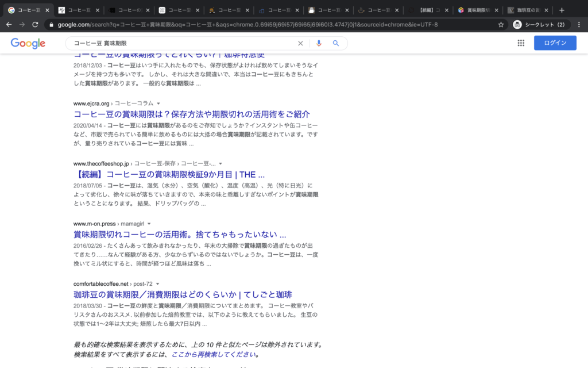Open the Google apps grid

coord(521,43)
